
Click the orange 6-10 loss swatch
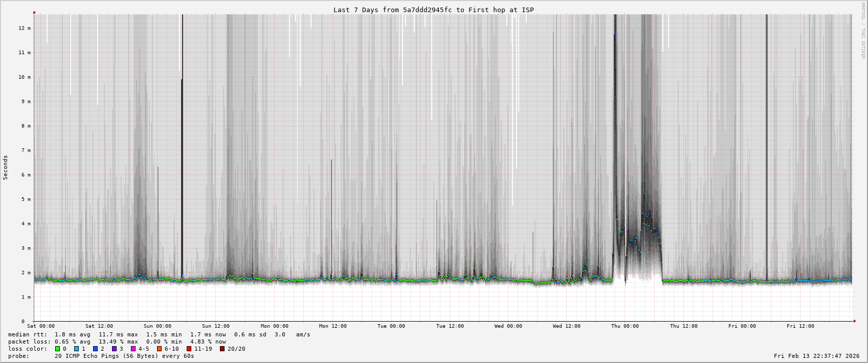point(159,349)
